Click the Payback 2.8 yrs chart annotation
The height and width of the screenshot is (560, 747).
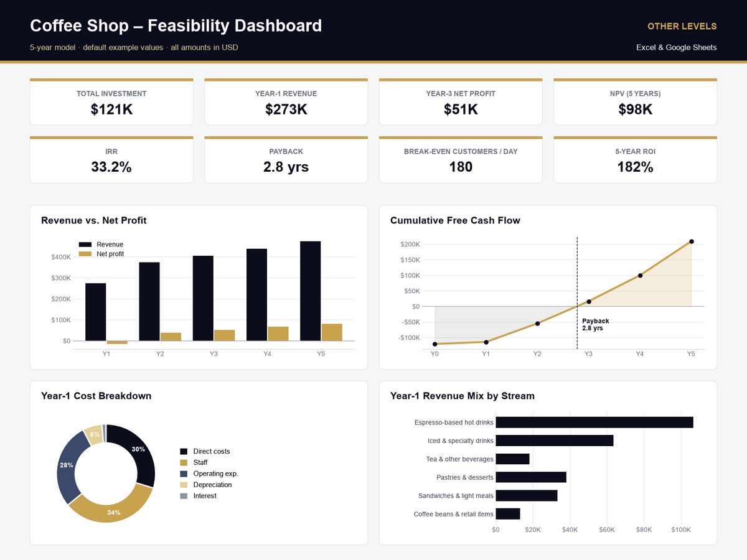[x=595, y=324]
